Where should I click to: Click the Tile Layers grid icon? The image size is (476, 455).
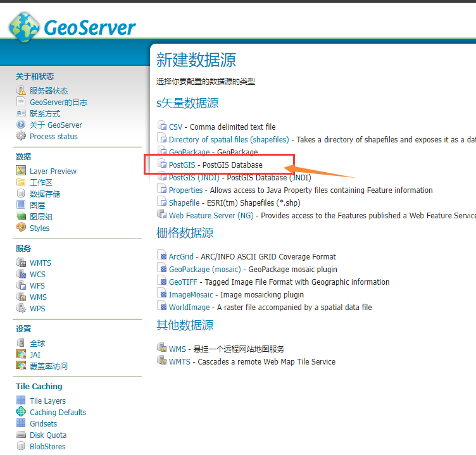[x=21, y=400]
